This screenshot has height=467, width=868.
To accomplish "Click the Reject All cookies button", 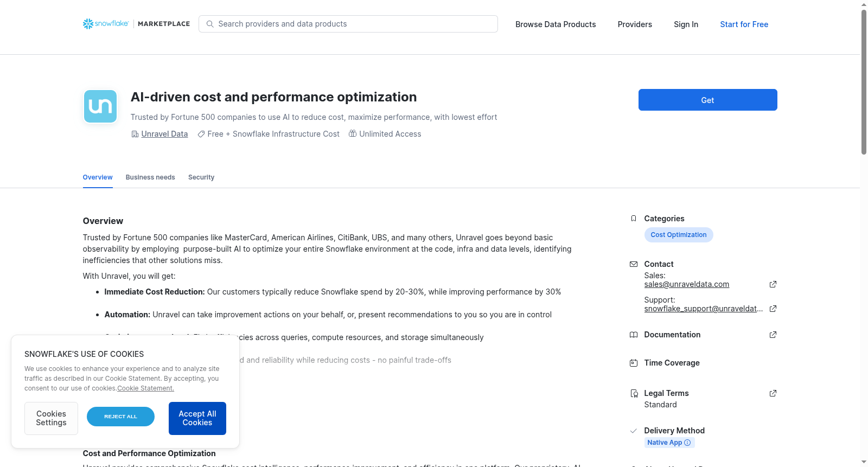I will pyautogui.click(x=120, y=417).
